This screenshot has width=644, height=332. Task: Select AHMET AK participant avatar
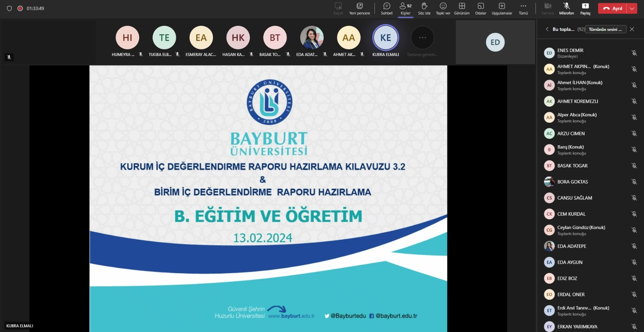[349, 38]
